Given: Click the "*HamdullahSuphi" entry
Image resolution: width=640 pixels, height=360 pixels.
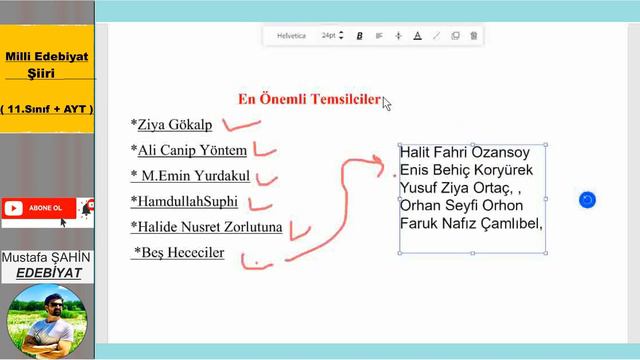Looking at the screenshot, I should (184, 202).
